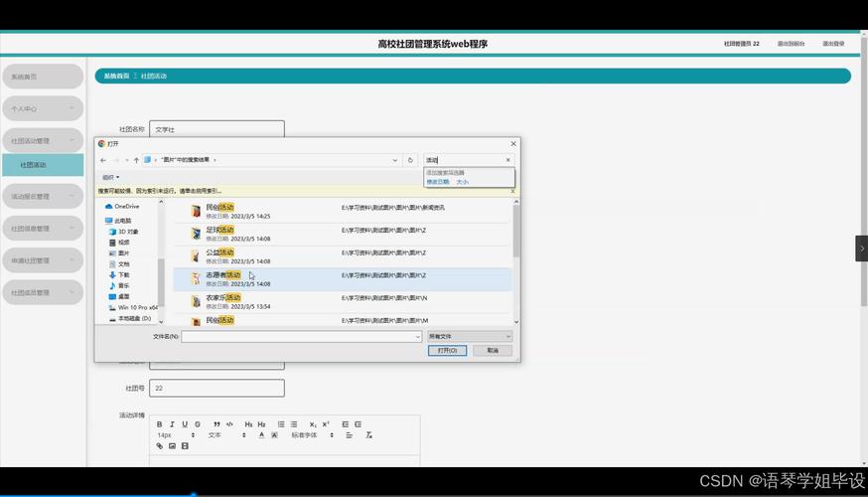Open the 下载 folder in navigation tree
The height and width of the screenshot is (497, 868).
pos(119,274)
